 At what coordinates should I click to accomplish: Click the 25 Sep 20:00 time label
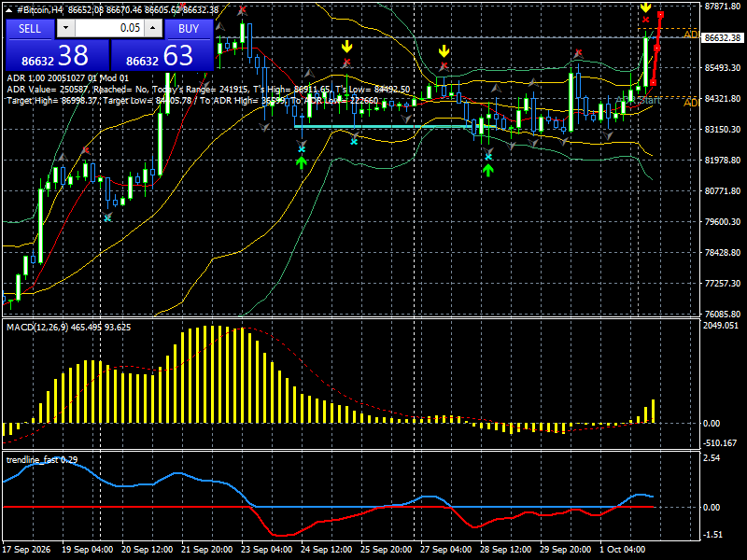386,550
